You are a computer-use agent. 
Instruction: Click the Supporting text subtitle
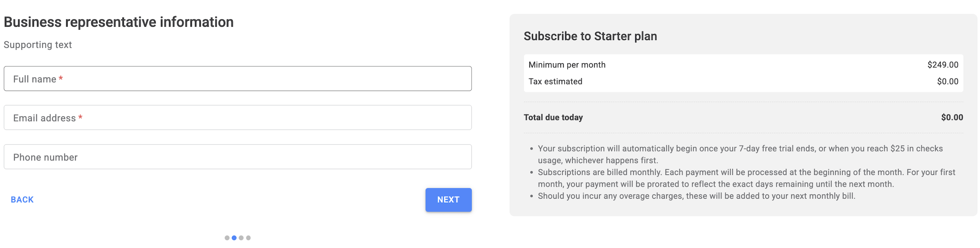tap(38, 45)
